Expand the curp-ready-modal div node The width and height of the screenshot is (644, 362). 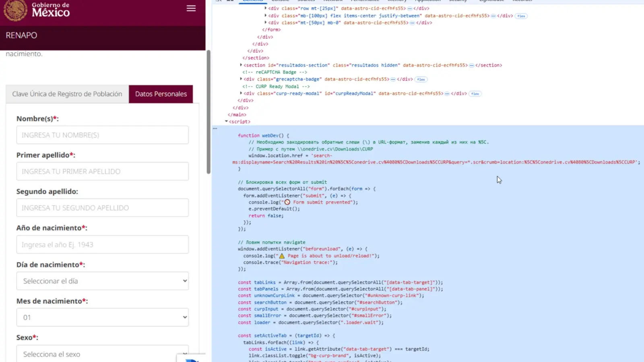point(241,93)
